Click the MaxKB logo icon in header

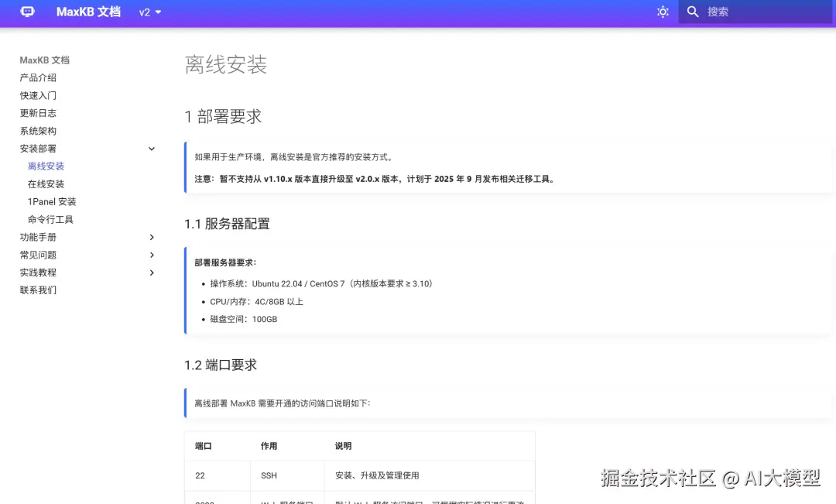(x=27, y=12)
